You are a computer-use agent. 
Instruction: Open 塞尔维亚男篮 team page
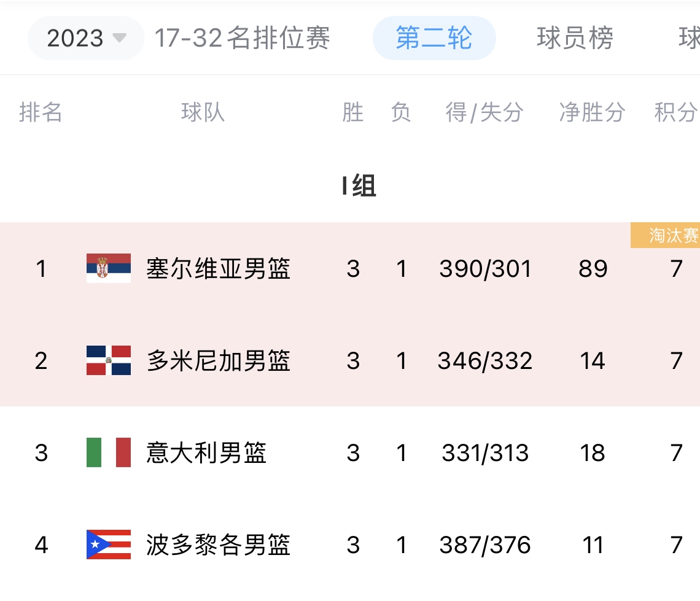pyautogui.click(x=219, y=269)
